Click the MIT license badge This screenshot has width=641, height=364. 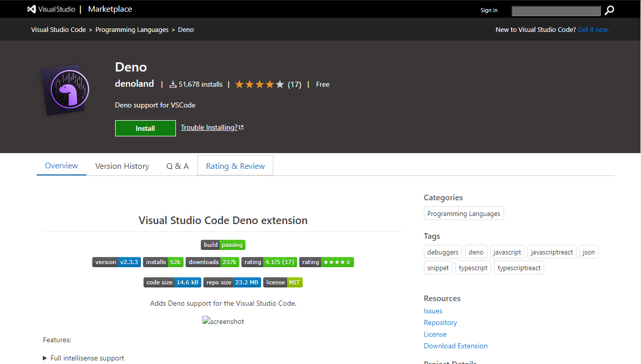[x=282, y=282]
